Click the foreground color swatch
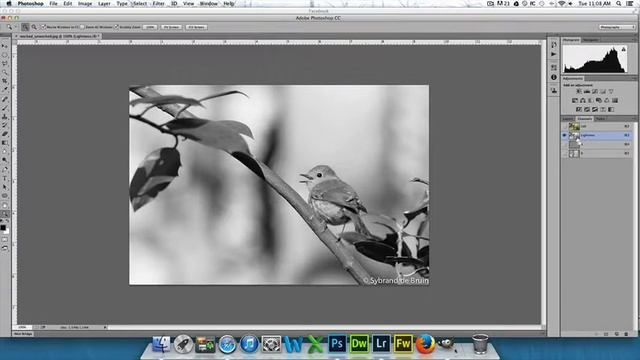This screenshot has height=360, width=640. click(3, 228)
